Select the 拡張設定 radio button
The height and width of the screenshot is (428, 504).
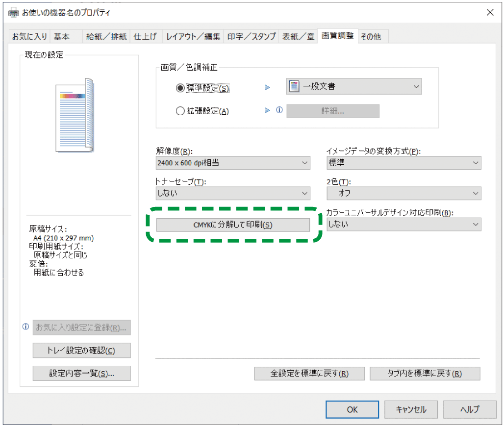[x=180, y=111]
